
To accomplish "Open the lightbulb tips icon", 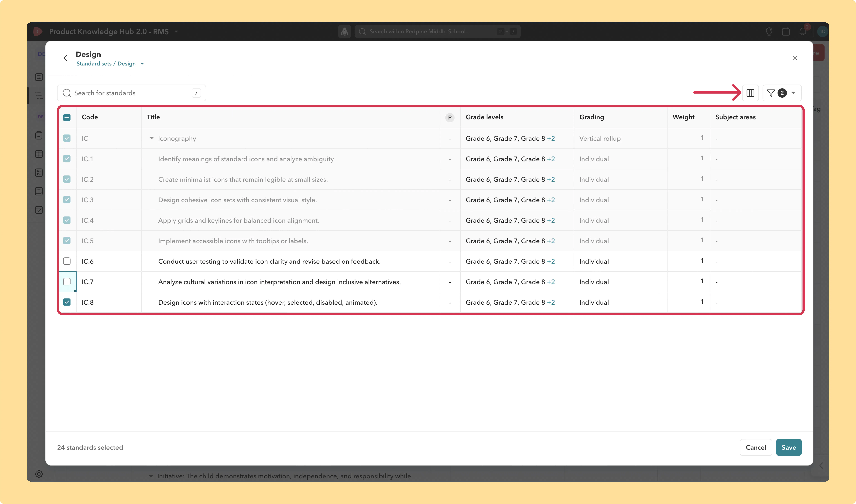I will (769, 32).
